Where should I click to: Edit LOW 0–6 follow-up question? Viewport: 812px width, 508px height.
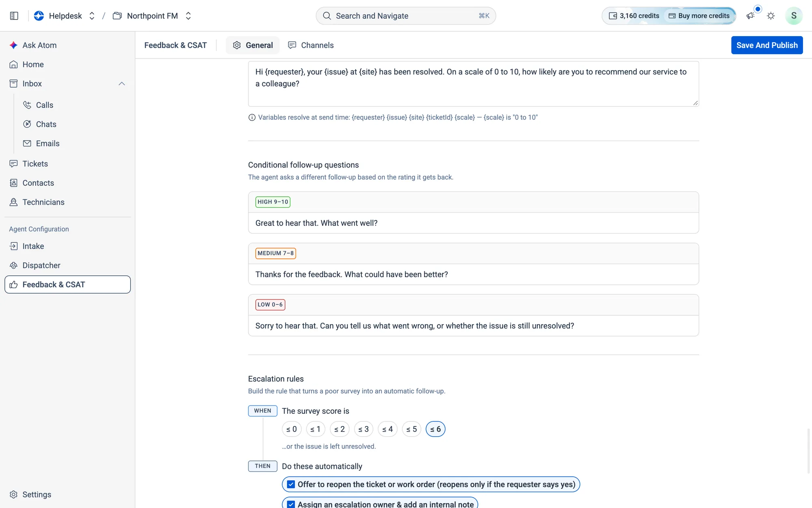(x=473, y=326)
